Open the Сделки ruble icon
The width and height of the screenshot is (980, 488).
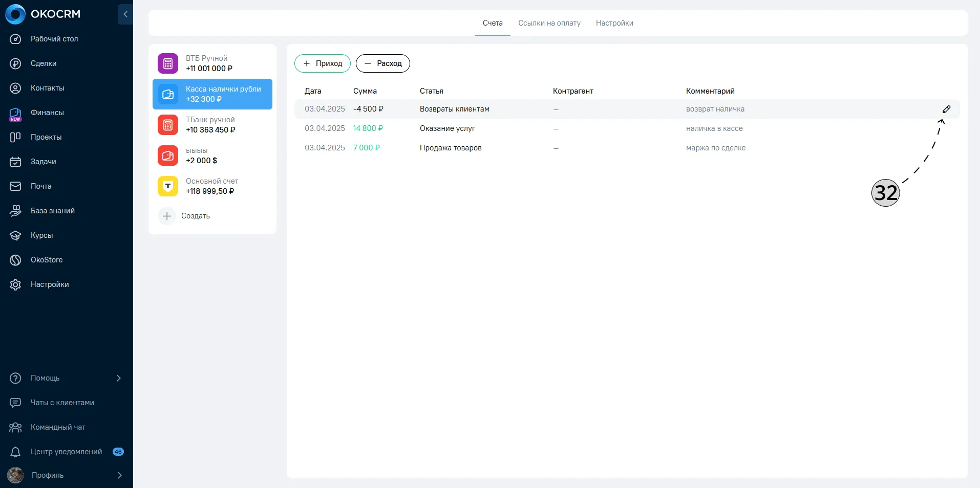click(15, 63)
